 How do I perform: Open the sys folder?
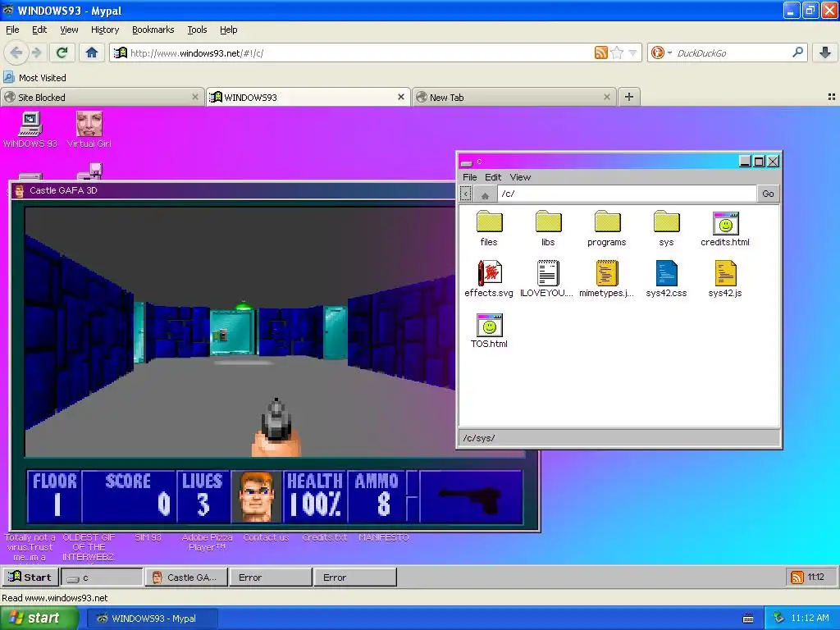[x=666, y=228]
